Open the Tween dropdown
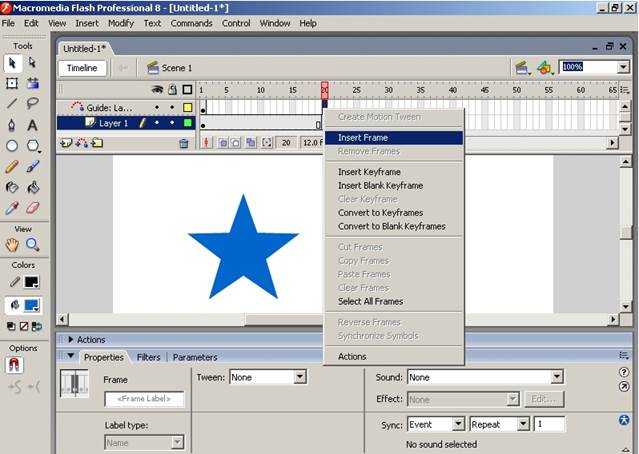Viewport: 639px width, 454px height. point(300,377)
